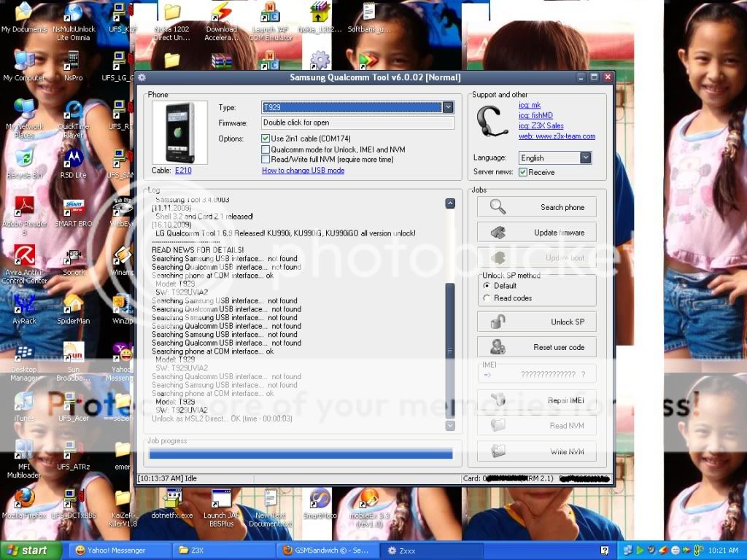Open the My Documents desktop icon
747x560 pixels.
(24, 18)
